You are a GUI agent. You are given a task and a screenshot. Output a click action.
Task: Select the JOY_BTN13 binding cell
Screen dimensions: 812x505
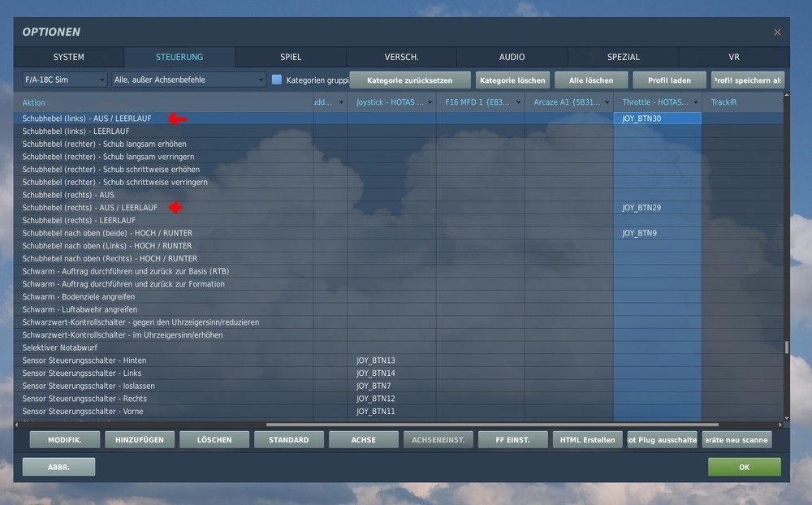(x=391, y=360)
